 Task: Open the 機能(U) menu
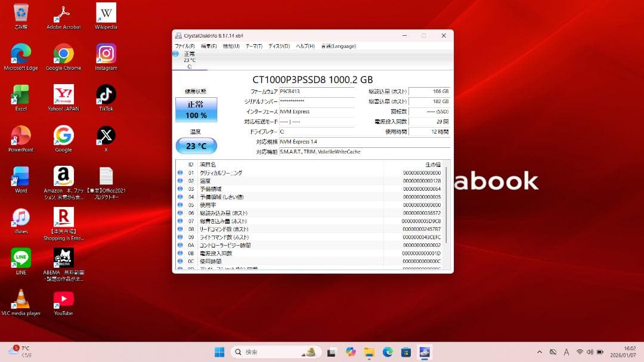[228, 46]
